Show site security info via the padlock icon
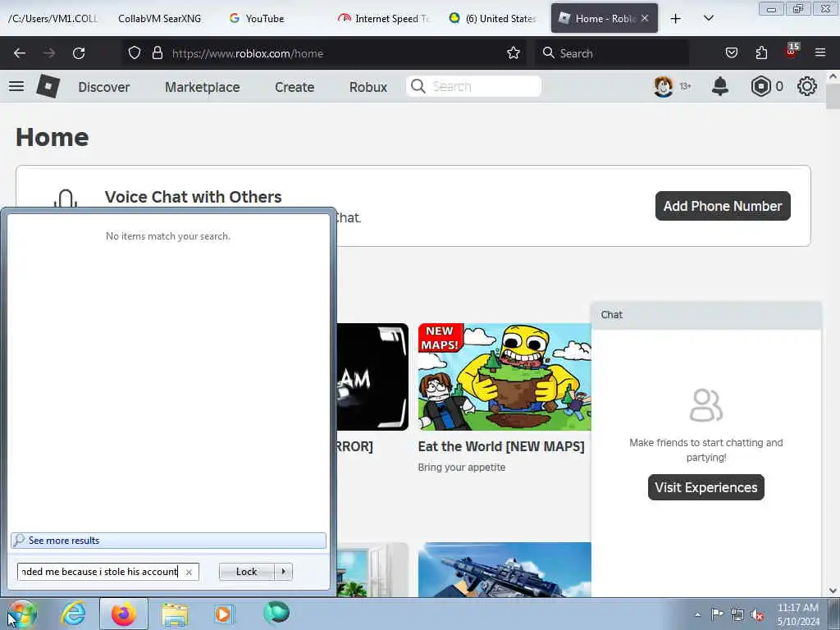The width and height of the screenshot is (840, 630). click(157, 53)
